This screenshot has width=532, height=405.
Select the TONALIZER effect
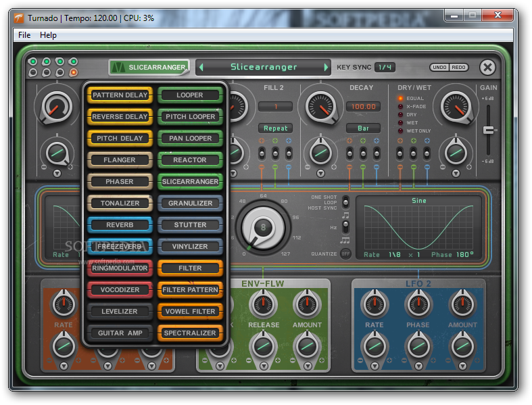[x=120, y=204]
